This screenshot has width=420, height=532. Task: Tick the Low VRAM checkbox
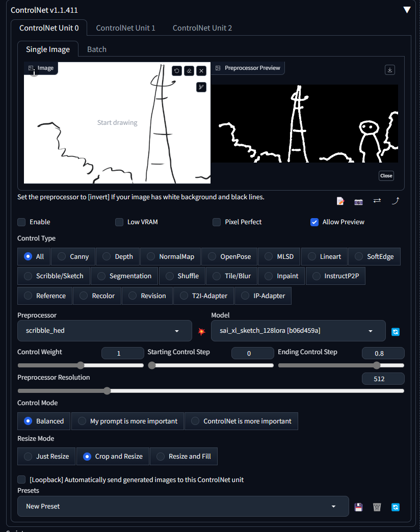119,222
